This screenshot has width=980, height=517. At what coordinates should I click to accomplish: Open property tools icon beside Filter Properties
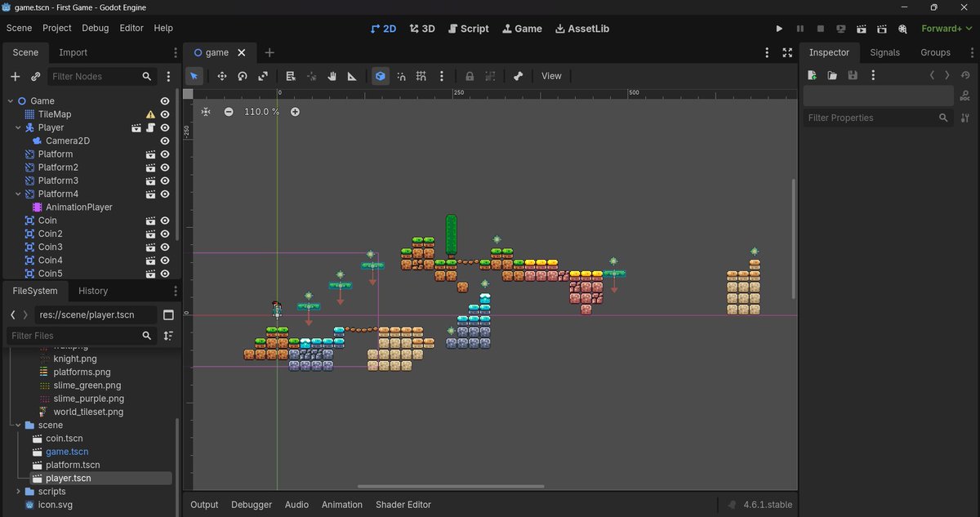click(966, 118)
